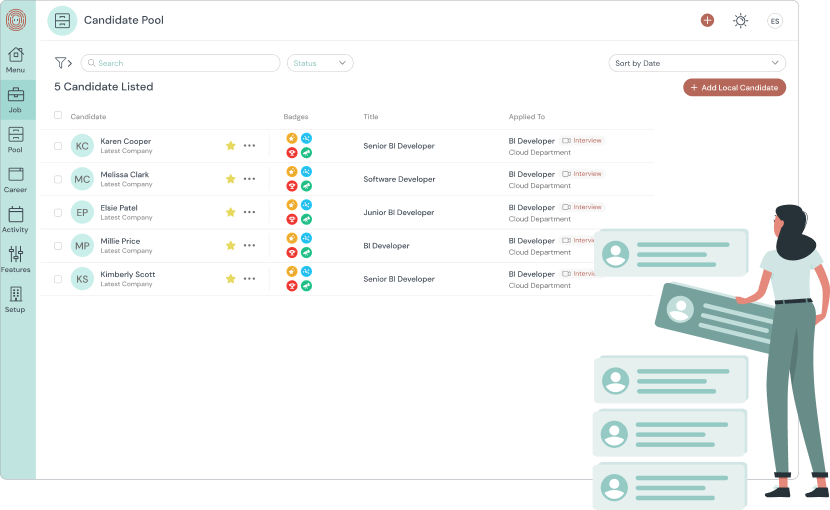Open the Status dropdown filter

(x=320, y=63)
